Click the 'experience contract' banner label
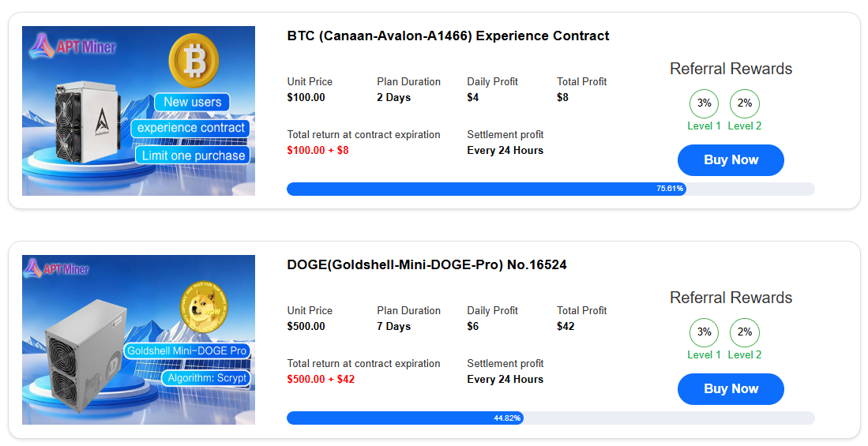 (x=190, y=128)
